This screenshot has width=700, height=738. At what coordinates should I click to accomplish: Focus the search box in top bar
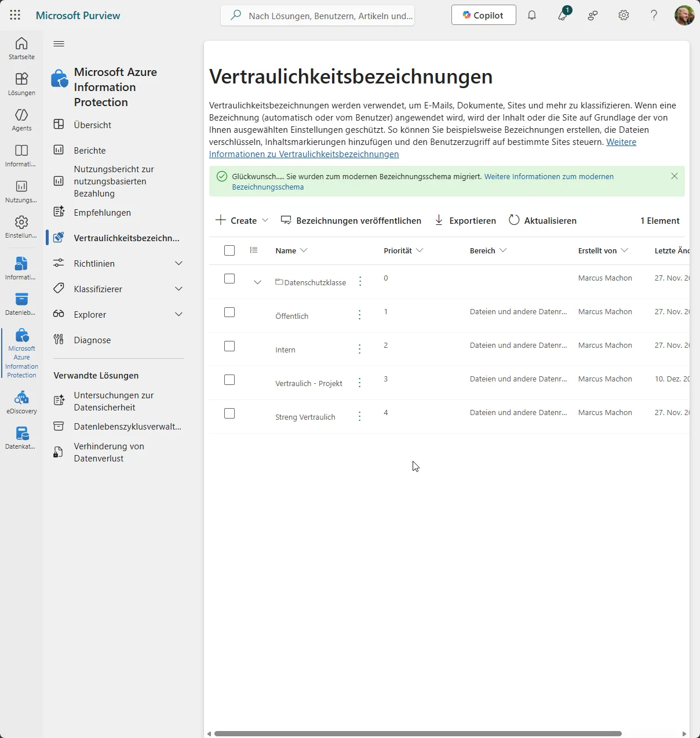pyautogui.click(x=318, y=16)
